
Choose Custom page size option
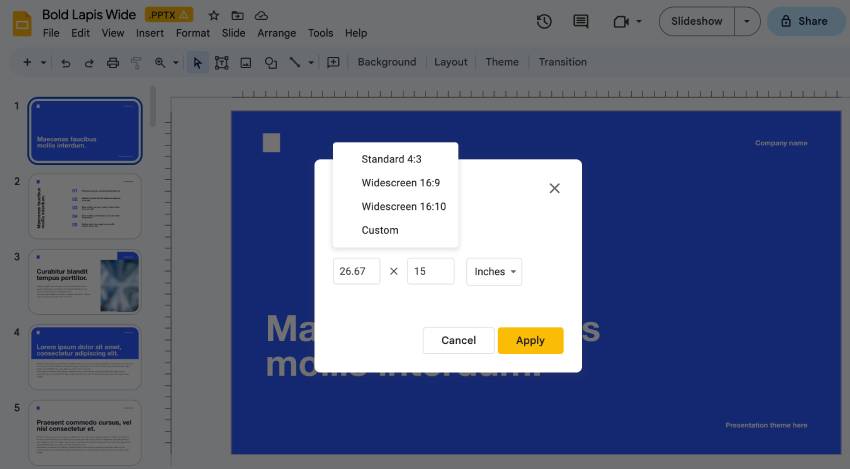(x=395, y=230)
